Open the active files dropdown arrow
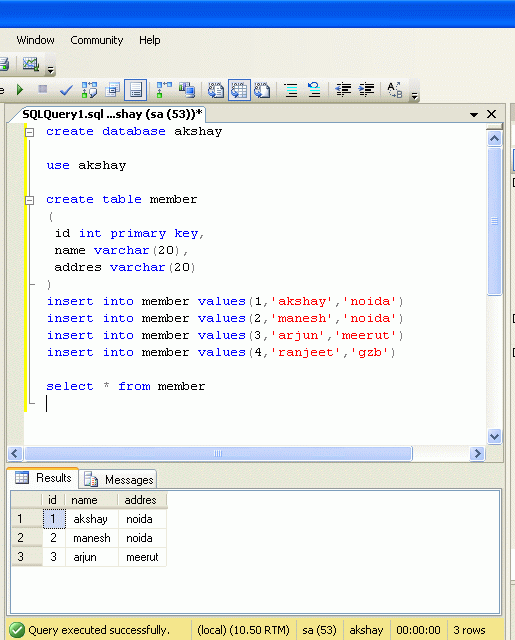Image resolution: width=515 pixels, height=640 pixels. click(474, 115)
